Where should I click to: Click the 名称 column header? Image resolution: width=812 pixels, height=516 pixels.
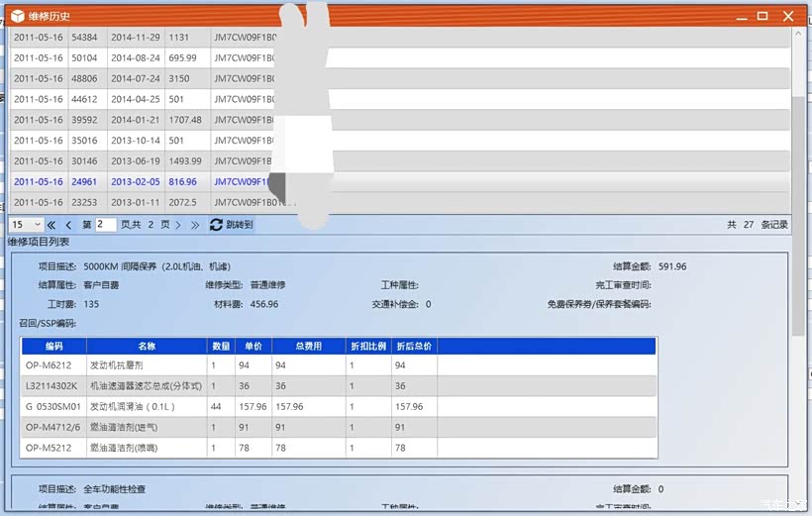pos(147,347)
